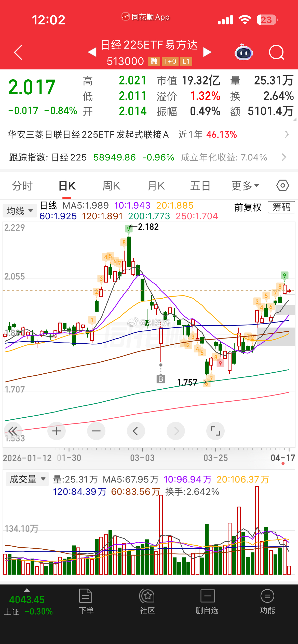Tap 上证 4043.45 index ticker
The image size is (298, 644).
click(28, 605)
